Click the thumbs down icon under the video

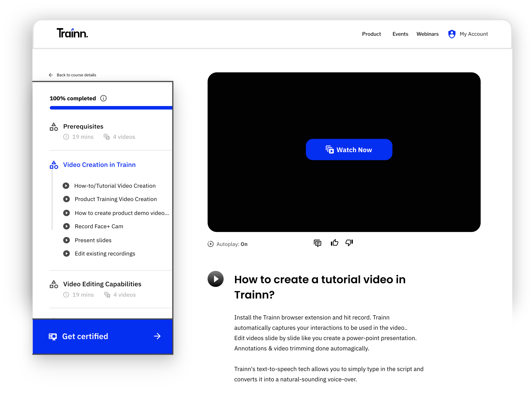(x=349, y=243)
